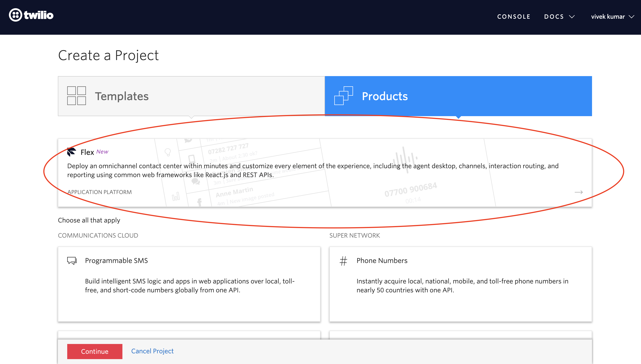
Task: Click the Programmable SMS chat icon
Action: click(72, 261)
